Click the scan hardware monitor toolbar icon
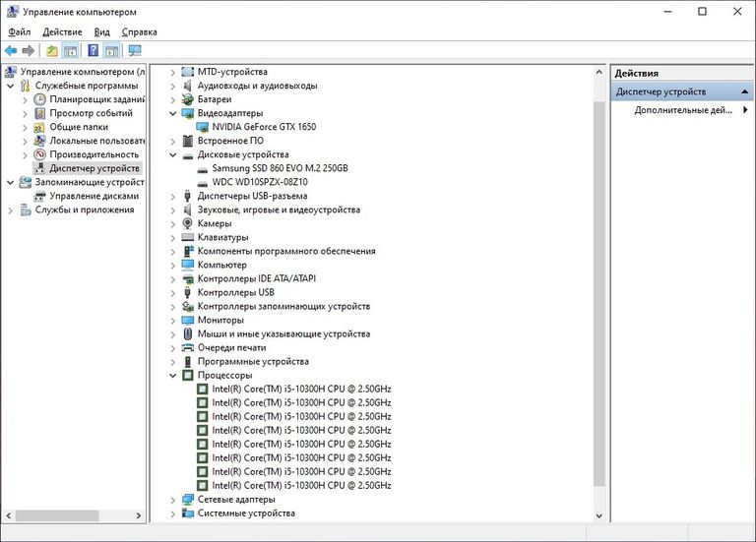 (135, 50)
